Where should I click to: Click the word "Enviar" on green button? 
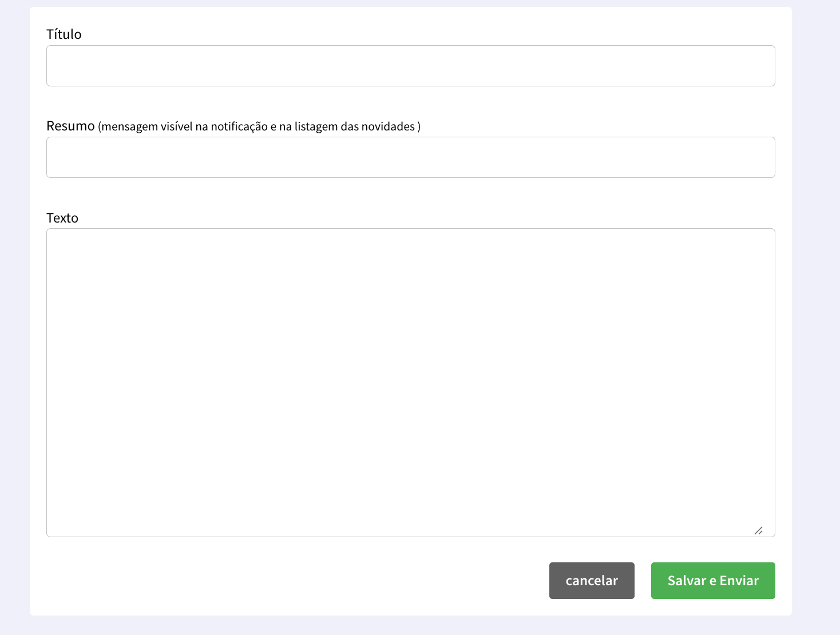click(739, 581)
